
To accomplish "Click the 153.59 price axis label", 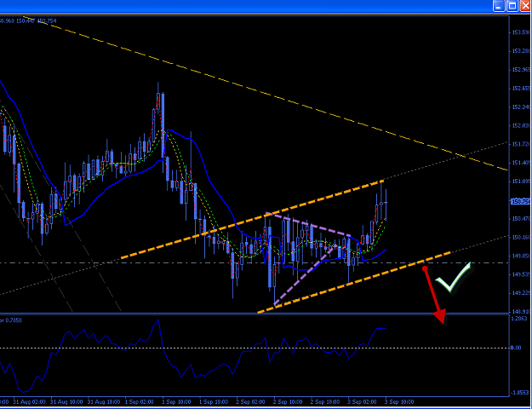I will (x=522, y=32).
